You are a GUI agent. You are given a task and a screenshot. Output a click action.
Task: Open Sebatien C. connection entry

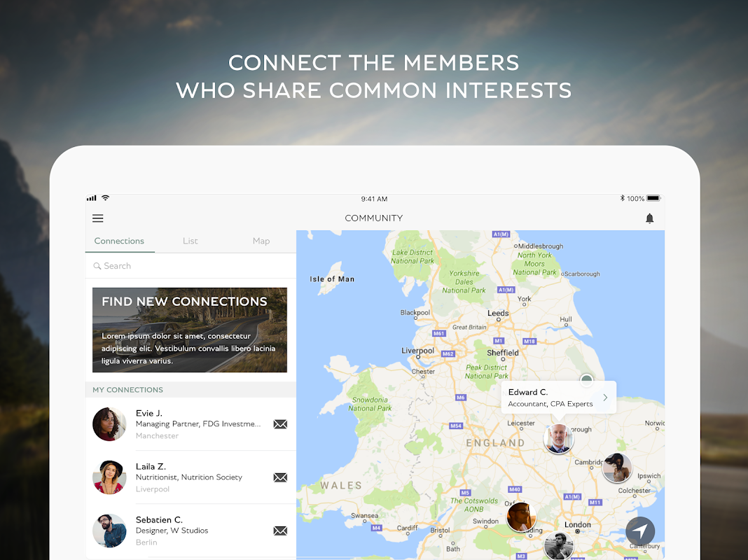[x=191, y=531]
